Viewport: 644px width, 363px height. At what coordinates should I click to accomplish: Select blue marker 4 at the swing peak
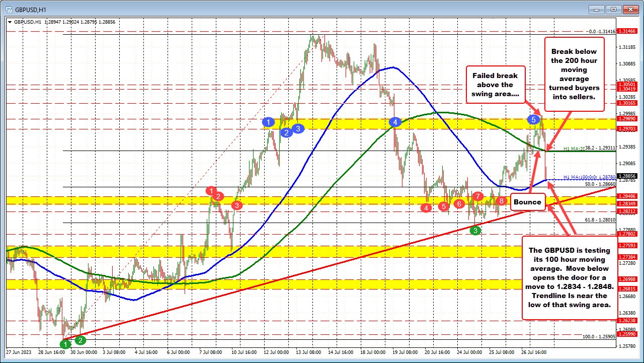tap(395, 121)
